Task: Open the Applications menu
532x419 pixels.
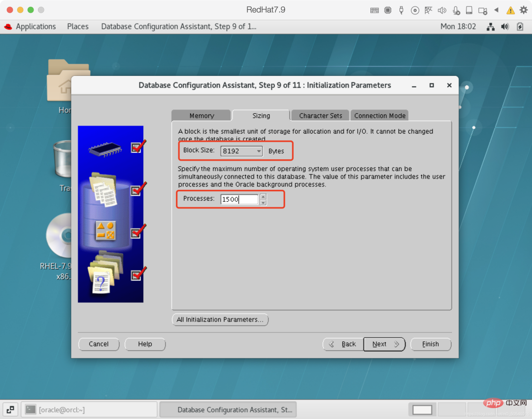Action: tap(35, 27)
